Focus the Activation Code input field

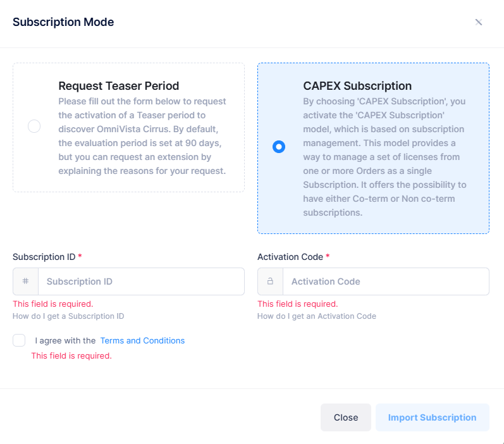386,281
